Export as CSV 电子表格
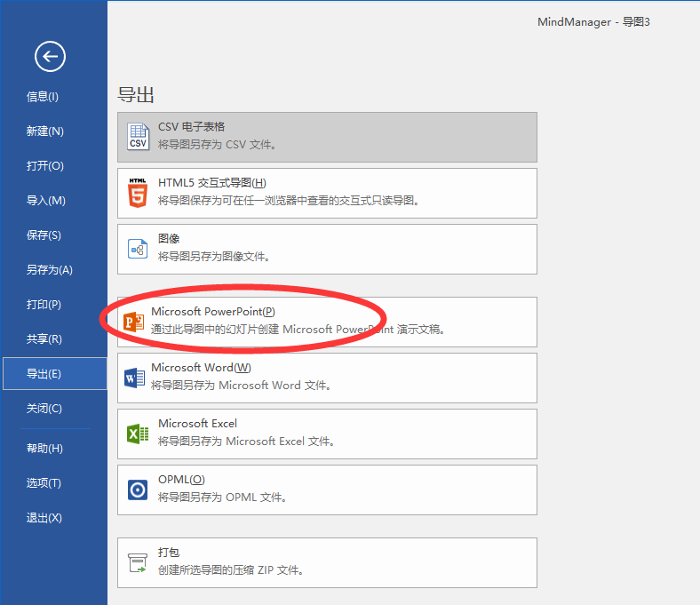700x605 pixels. (x=327, y=137)
